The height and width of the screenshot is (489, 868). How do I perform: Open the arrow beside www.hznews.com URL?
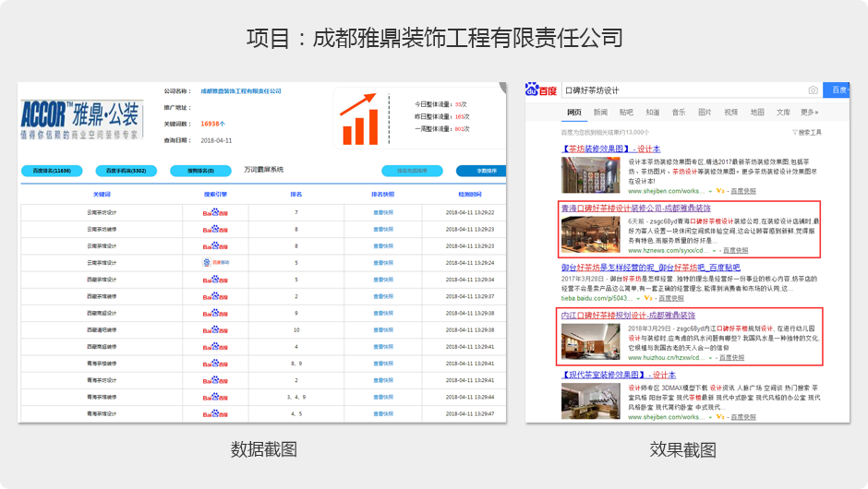714,251
